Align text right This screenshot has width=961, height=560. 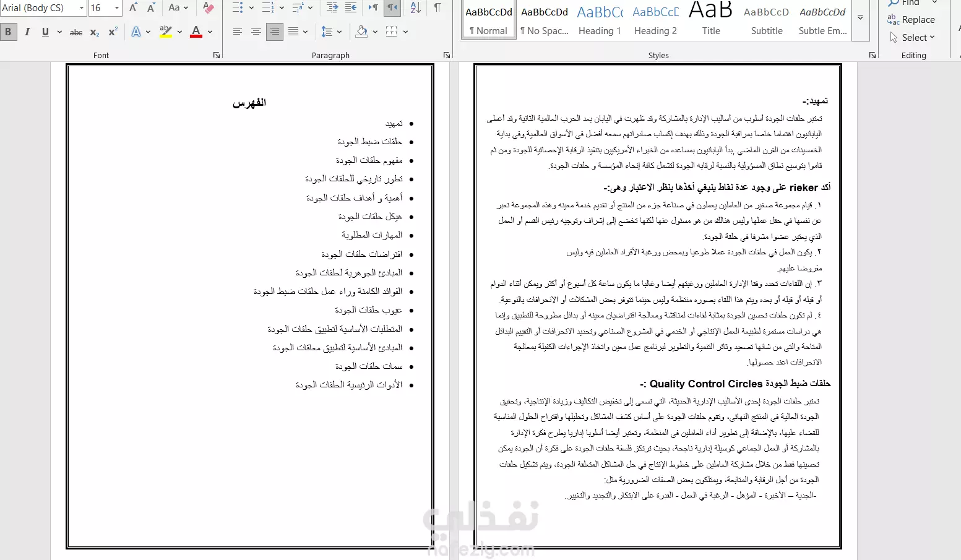pos(274,32)
